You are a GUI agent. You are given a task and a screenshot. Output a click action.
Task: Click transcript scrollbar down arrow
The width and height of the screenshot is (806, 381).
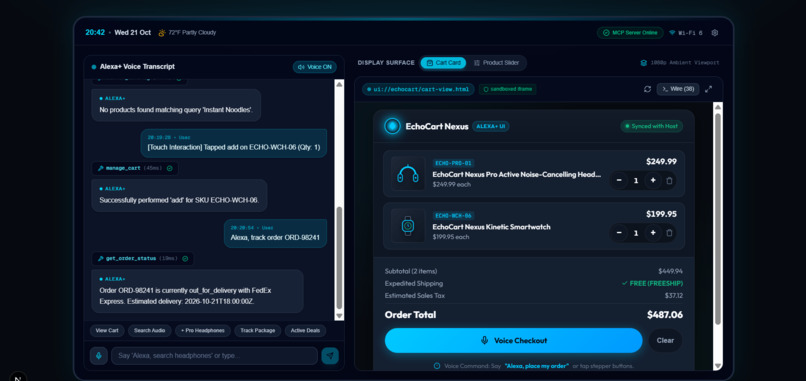tap(339, 316)
